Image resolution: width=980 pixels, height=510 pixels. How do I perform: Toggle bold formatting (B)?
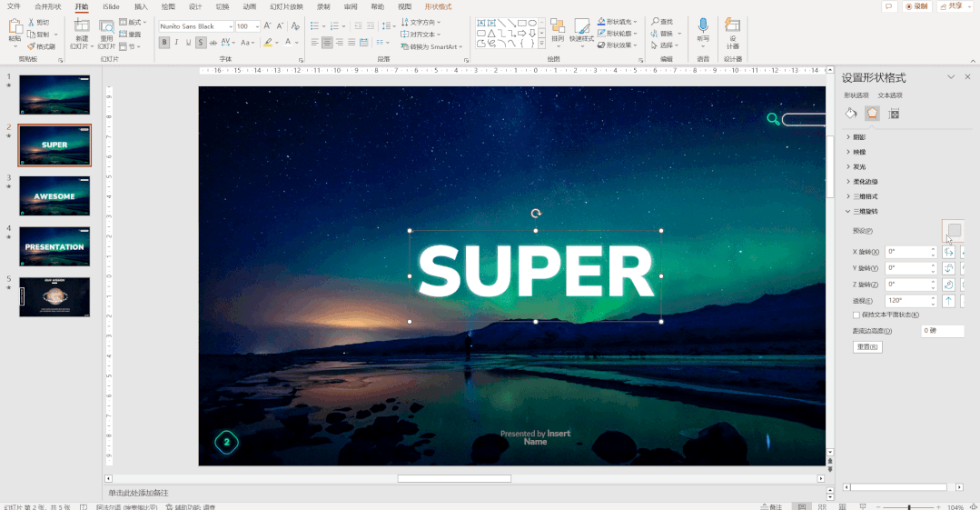164,43
